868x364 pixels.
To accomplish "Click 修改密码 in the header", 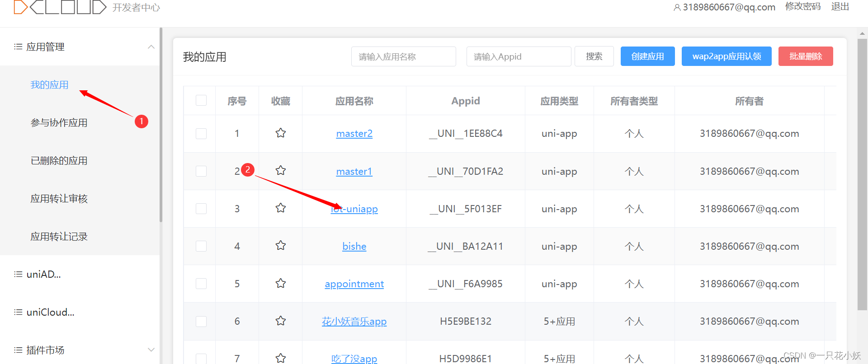I will (803, 7).
